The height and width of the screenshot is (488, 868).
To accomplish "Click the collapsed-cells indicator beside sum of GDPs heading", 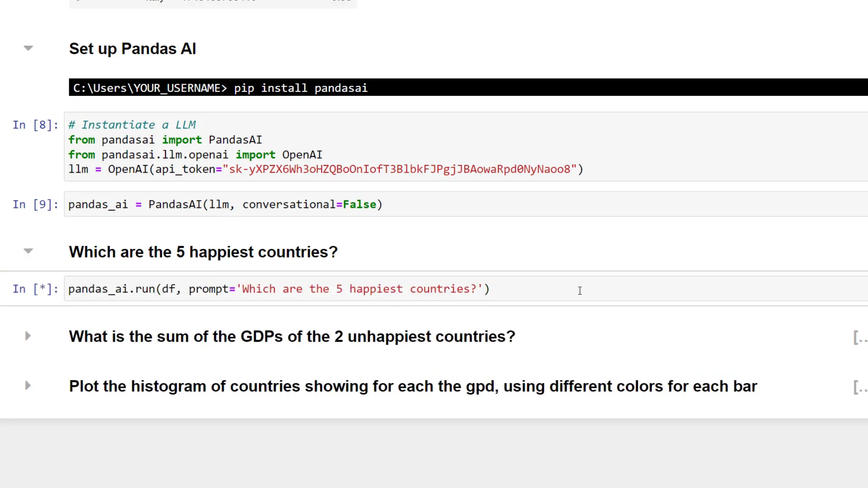I will coord(859,338).
